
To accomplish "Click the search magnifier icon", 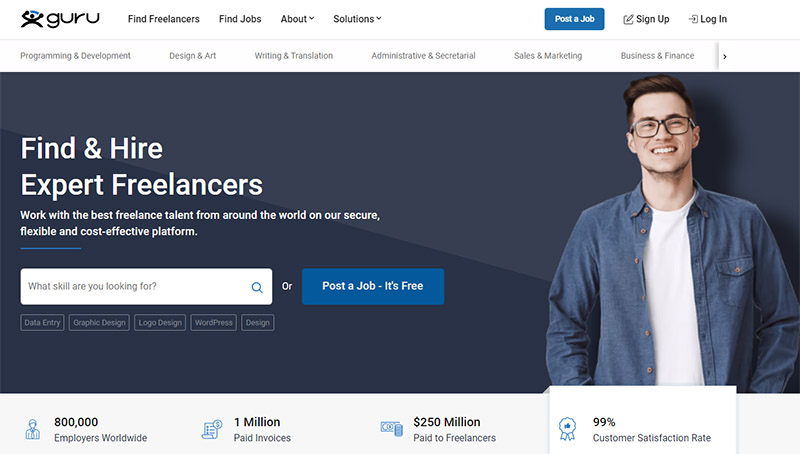I will 257,287.
